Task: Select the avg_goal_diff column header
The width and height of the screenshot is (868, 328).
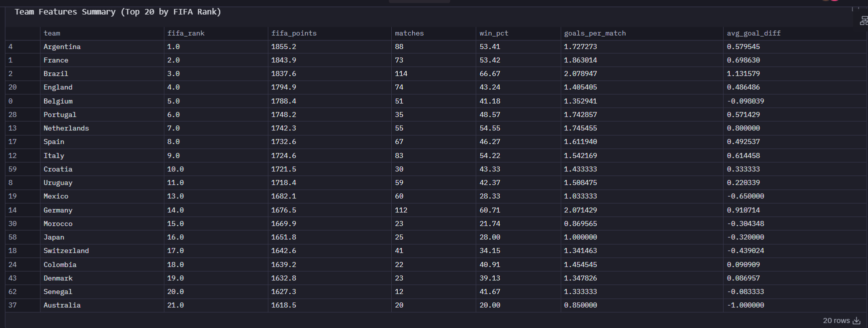Action: point(754,33)
